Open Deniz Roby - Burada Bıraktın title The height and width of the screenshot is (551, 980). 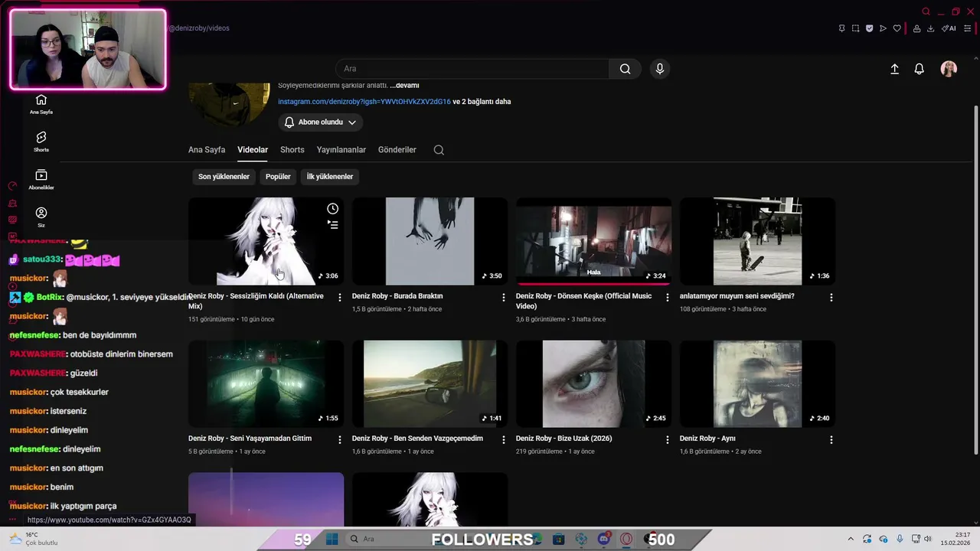(397, 296)
